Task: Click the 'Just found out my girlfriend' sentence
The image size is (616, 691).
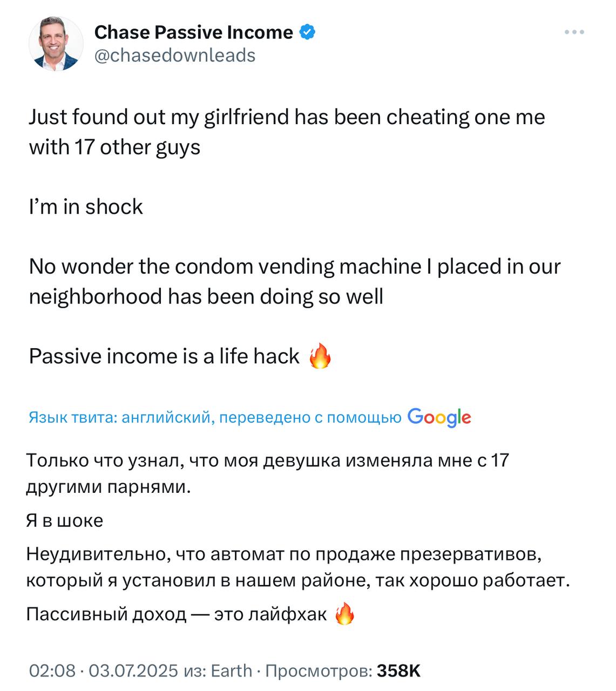Action: (x=287, y=132)
